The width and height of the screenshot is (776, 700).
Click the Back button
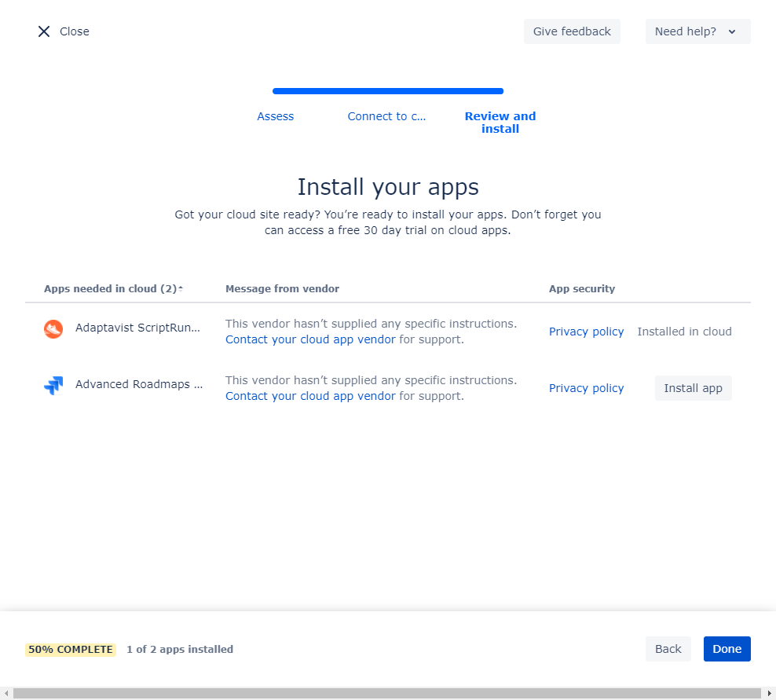coord(668,649)
